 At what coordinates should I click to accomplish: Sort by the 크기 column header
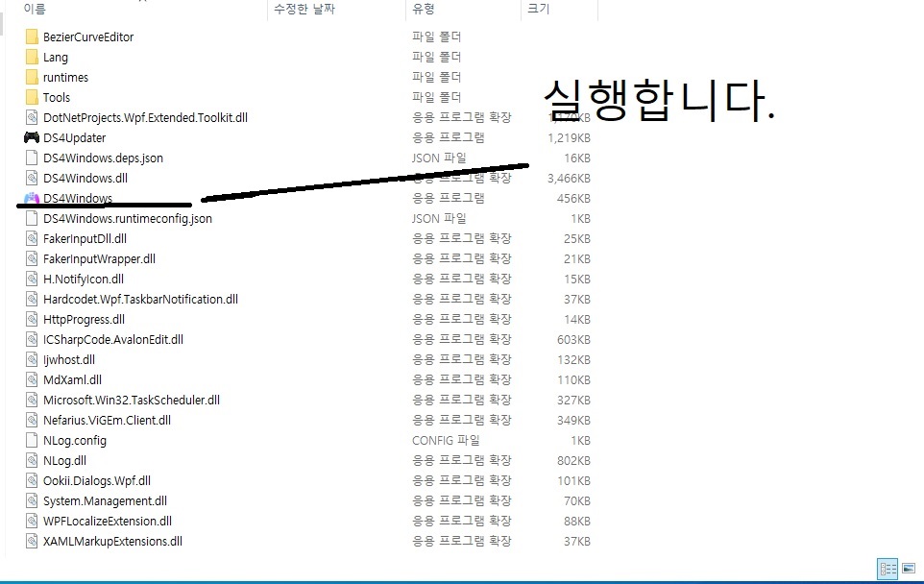tap(538, 9)
